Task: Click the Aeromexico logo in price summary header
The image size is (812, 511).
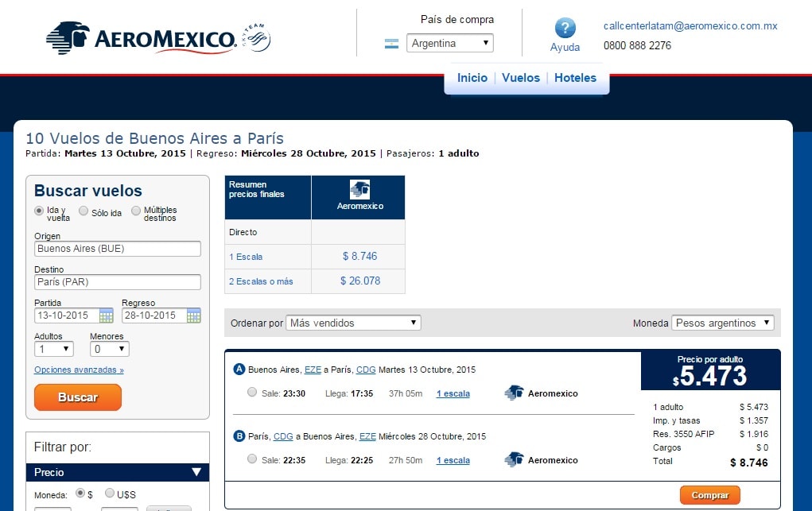Action: (359, 189)
